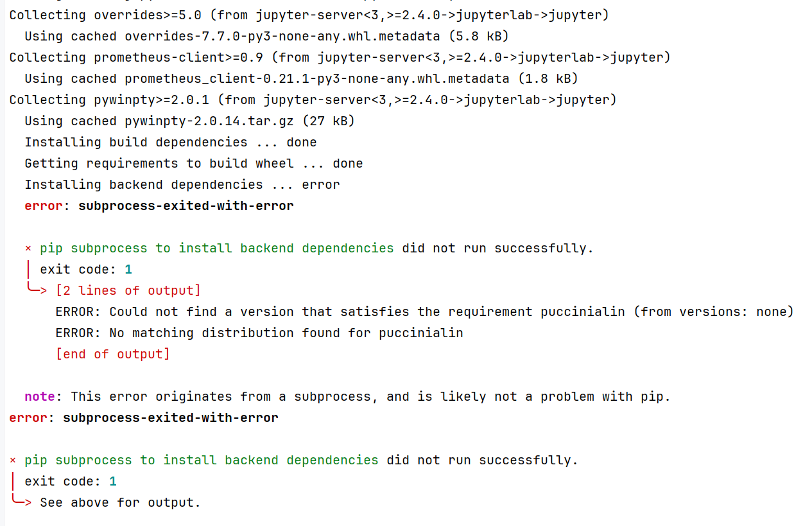
Task: Click 'Installing backend dependencies ... error' line
Action: tap(182, 184)
